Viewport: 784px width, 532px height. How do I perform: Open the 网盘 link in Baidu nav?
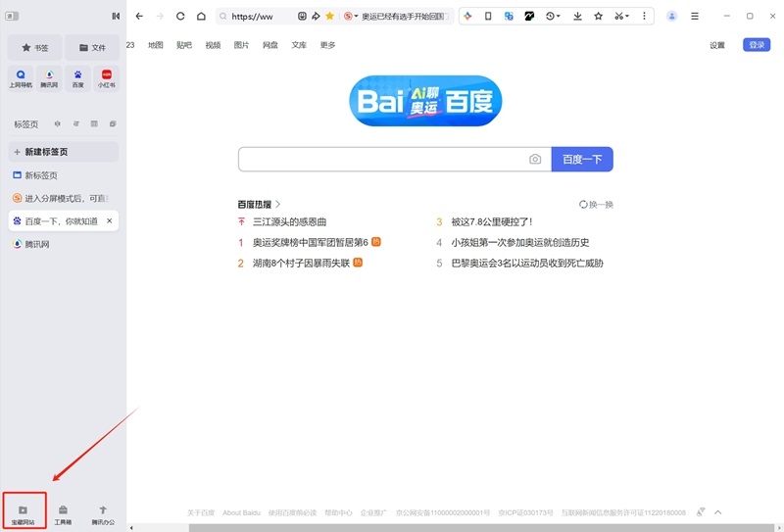click(x=270, y=45)
